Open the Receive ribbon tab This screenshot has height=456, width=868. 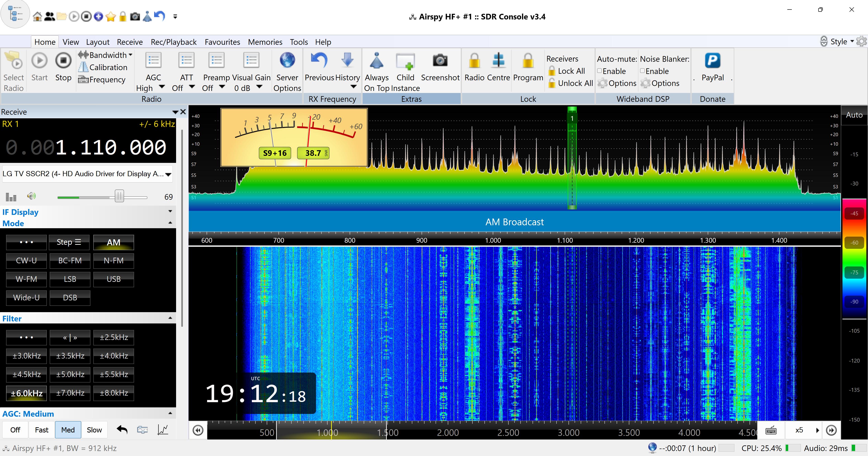(x=130, y=42)
